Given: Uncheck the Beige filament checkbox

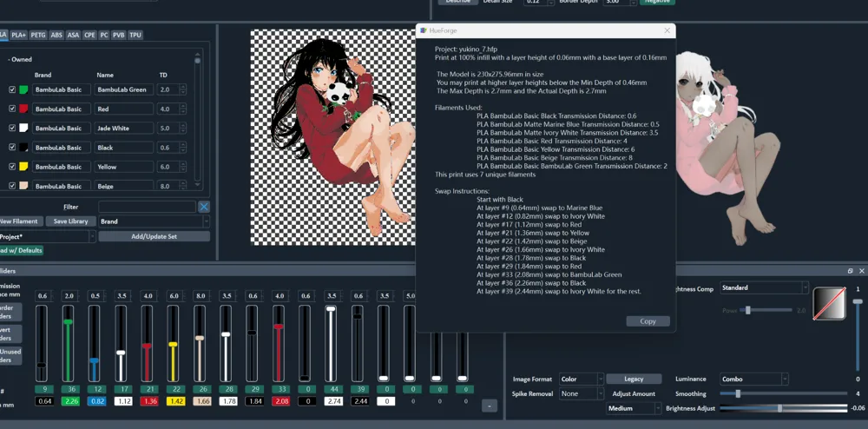Looking at the screenshot, I should pyautogui.click(x=12, y=186).
